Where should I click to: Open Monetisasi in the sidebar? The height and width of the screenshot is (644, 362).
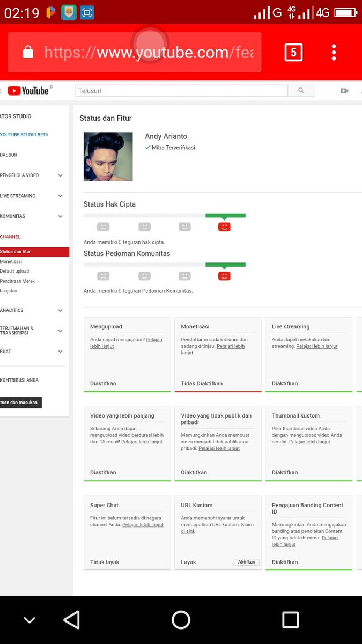point(11,261)
